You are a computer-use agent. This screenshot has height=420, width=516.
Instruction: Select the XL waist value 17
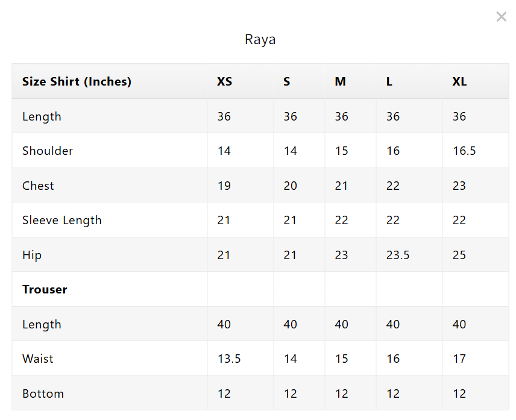pos(459,359)
